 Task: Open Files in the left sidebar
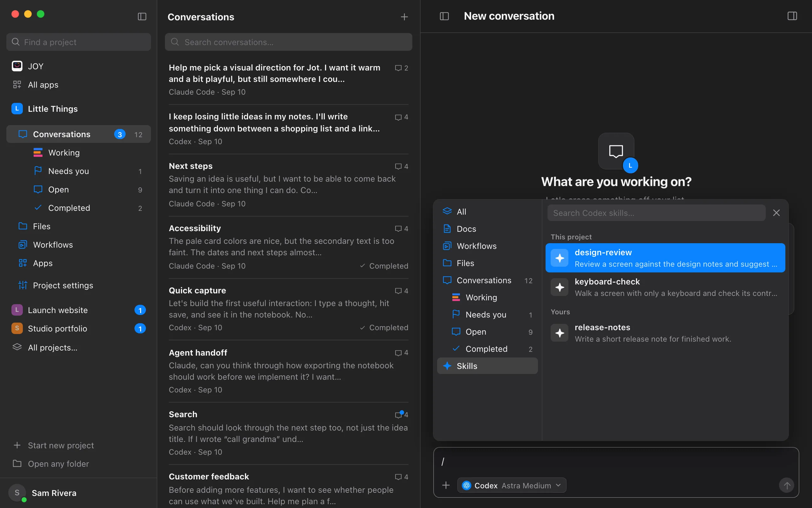(79, 226)
